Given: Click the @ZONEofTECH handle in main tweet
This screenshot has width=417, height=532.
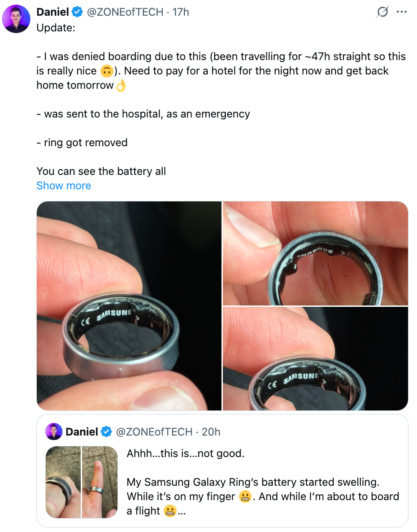Looking at the screenshot, I should (125, 13).
